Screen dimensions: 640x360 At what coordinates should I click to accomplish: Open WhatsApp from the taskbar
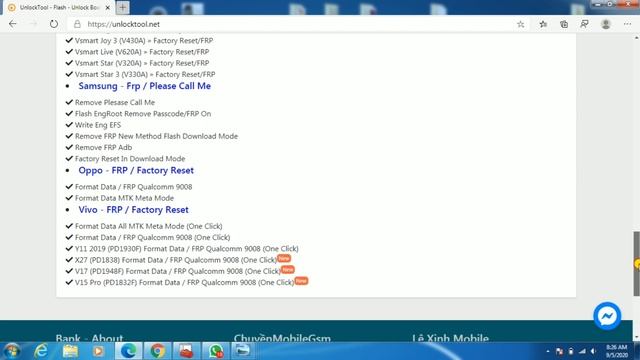(215, 351)
